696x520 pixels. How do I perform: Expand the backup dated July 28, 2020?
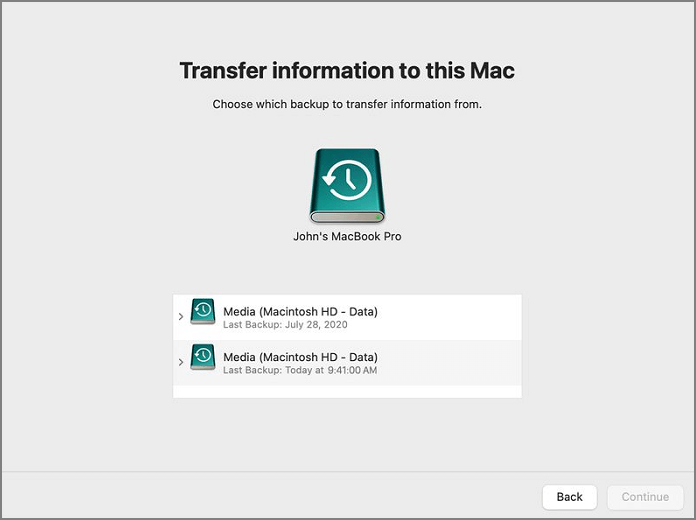(x=181, y=317)
